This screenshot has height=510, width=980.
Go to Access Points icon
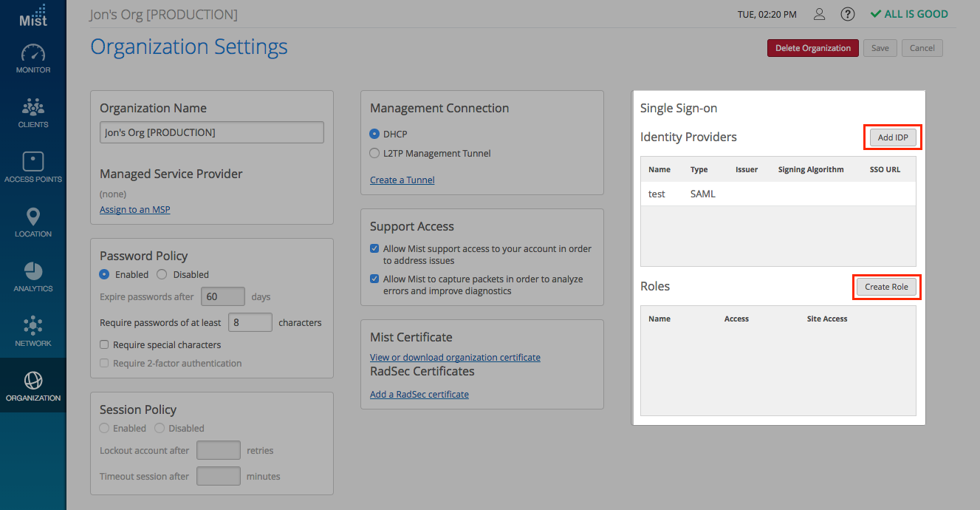pyautogui.click(x=33, y=162)
